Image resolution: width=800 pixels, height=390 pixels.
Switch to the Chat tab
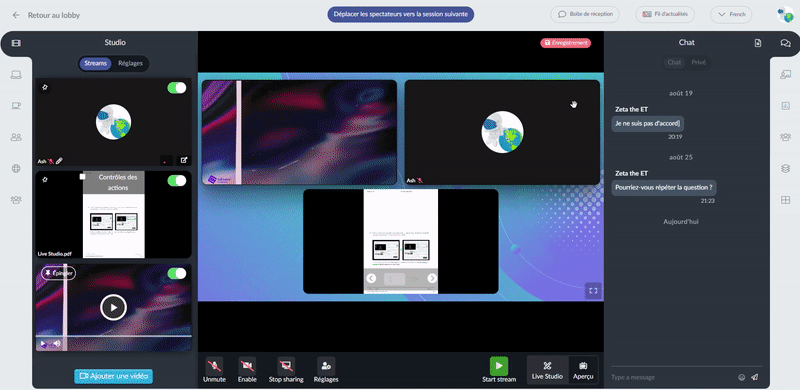[x=674, y=62]
